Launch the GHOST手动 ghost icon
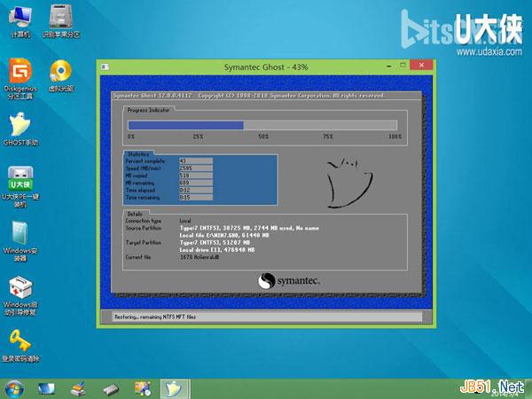532x399 pixels. [20, 129]
